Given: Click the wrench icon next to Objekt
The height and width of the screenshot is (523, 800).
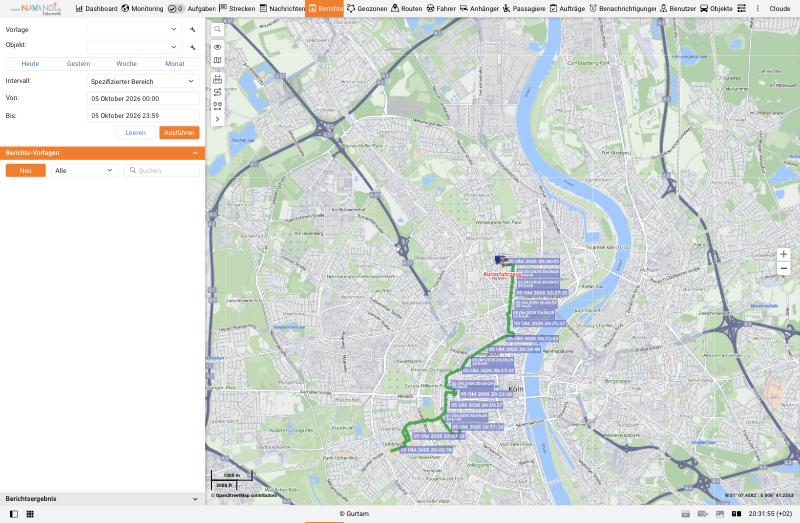Looking at the screenshot, I should click(192, 47).
